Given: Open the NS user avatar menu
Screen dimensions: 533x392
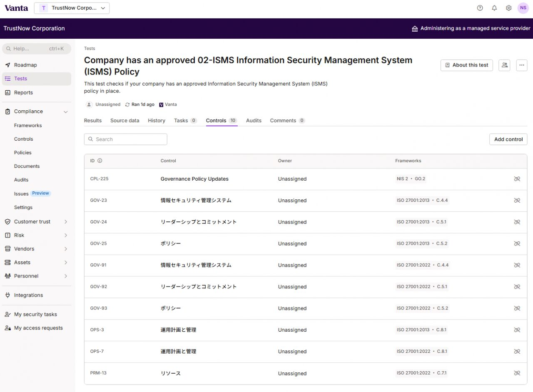Looking at the screenshot, I should pos(523,8).
